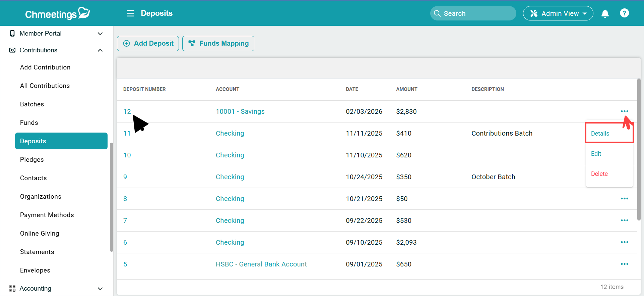
Task: Open the Admin View dropdown
Action: 558,13
